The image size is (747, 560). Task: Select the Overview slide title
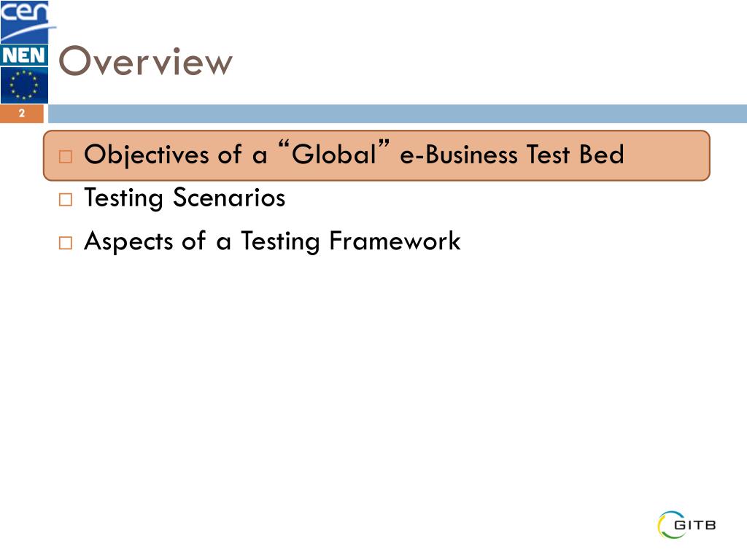[x=145, y=61]
